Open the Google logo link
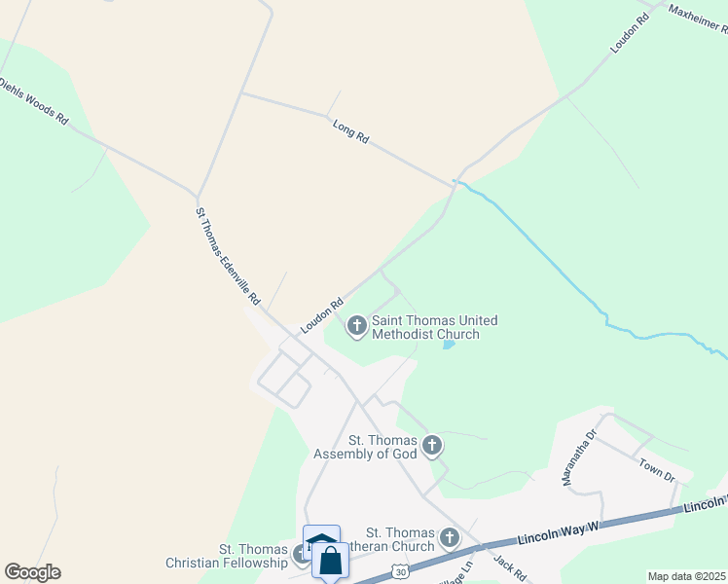The height and width of the screenshot is (584, 728). coord(32,572)
